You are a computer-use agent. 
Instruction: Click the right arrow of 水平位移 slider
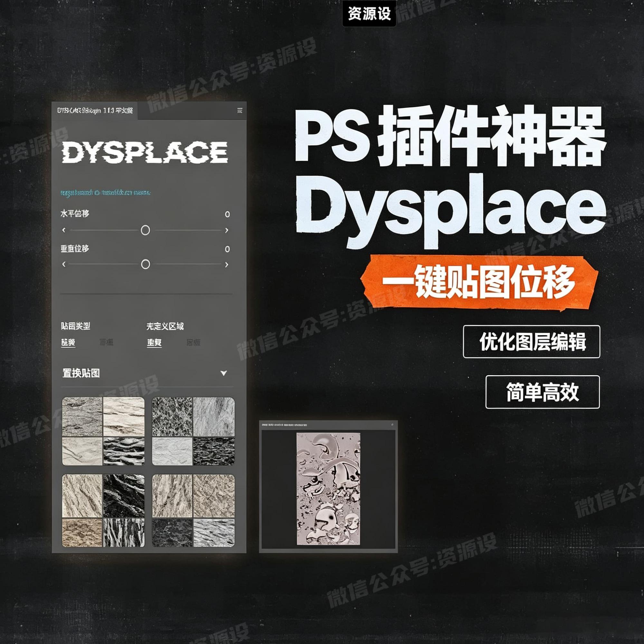coord(227,230)
